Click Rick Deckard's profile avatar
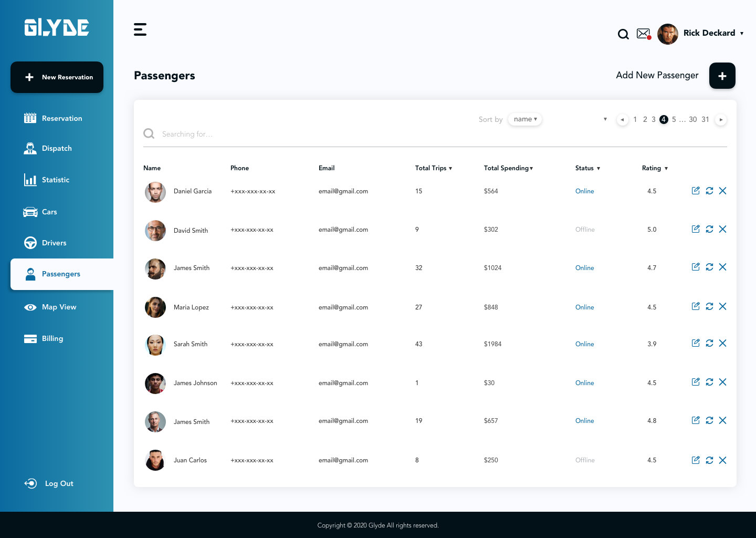The image size is (756, 538). 668,34
